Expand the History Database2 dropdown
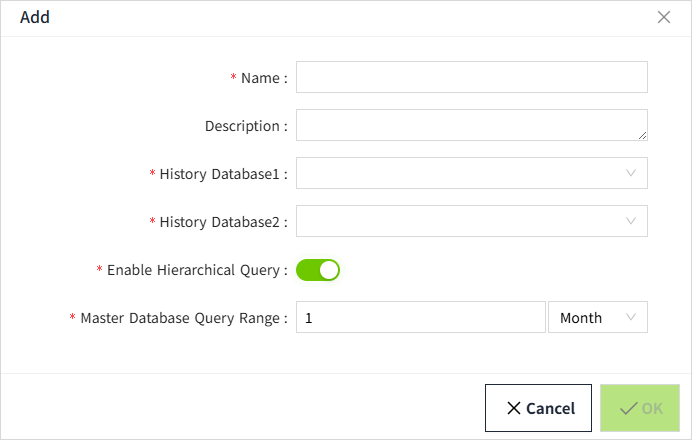The image size is (692, 440). pos(471,221)
